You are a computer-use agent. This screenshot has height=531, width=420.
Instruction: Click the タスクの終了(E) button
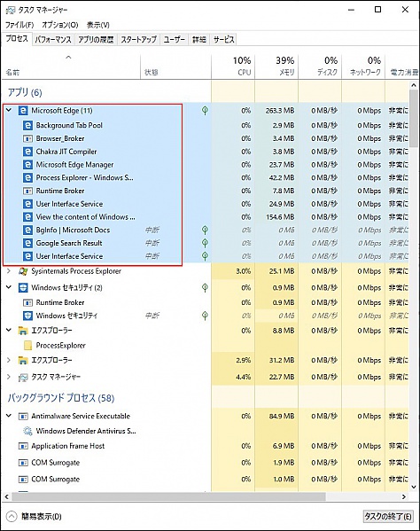point(388,517)
